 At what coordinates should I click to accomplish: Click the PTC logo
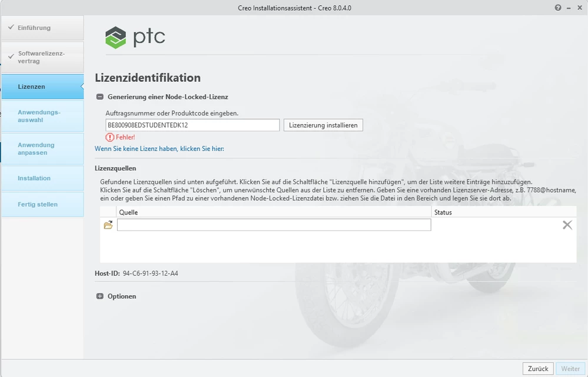pos(135,36)
